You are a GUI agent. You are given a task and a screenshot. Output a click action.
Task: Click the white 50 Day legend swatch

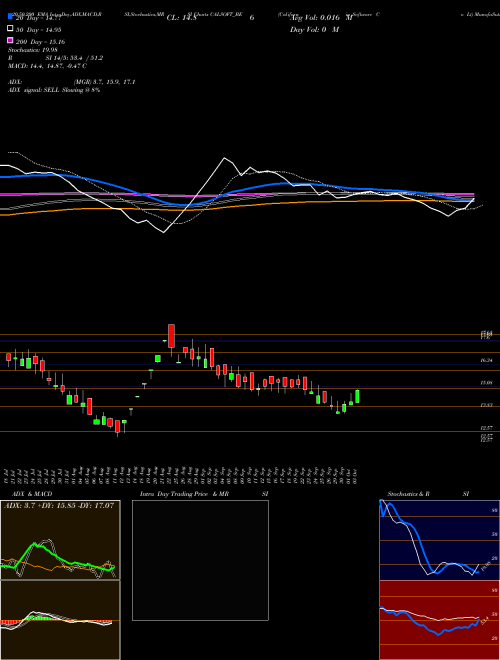pyautogui.click(x=10, y=28)
